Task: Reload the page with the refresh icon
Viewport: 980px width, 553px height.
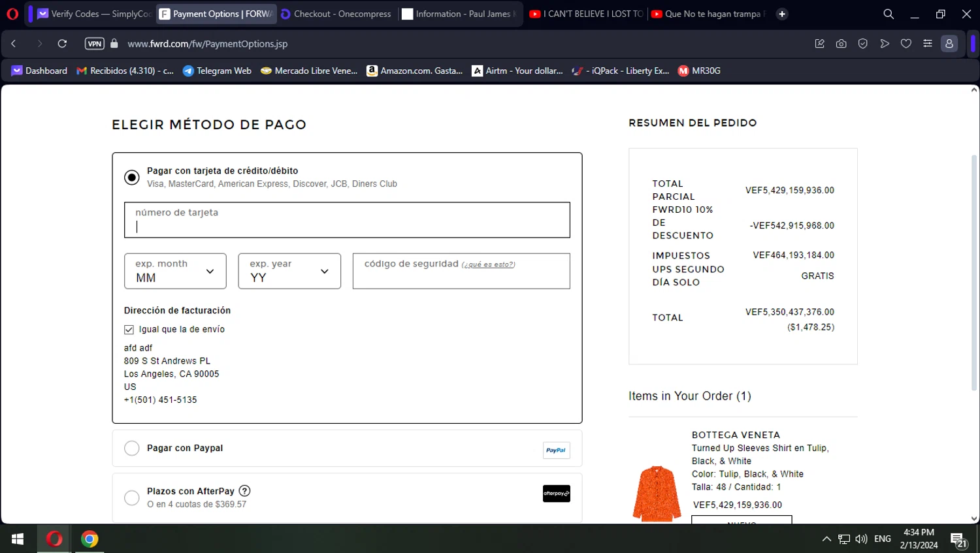Action: 62,44
